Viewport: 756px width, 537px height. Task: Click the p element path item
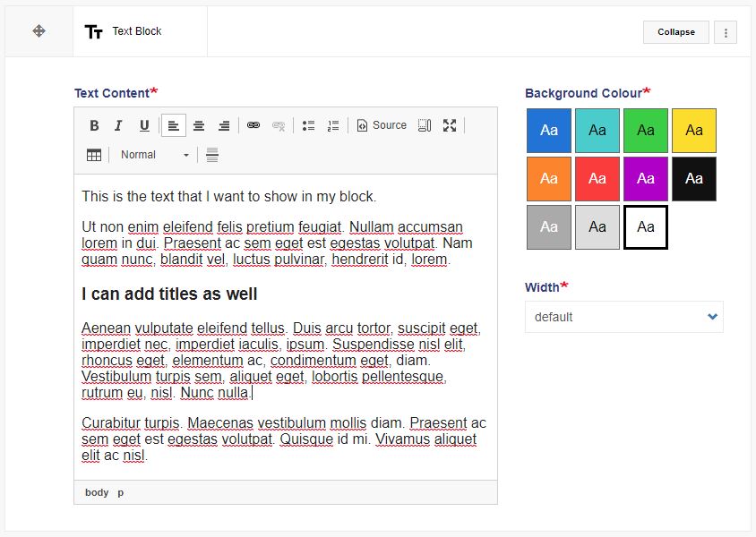[121, 493]
